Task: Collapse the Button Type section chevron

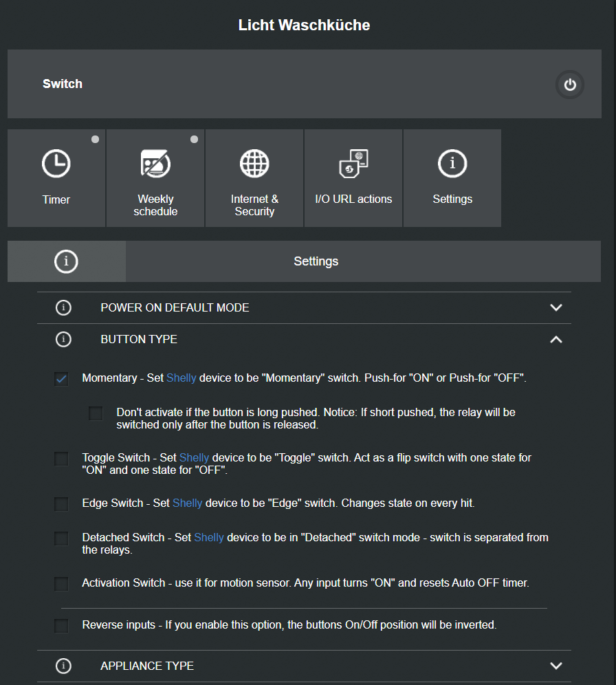Action: click(x=556, y=339)
